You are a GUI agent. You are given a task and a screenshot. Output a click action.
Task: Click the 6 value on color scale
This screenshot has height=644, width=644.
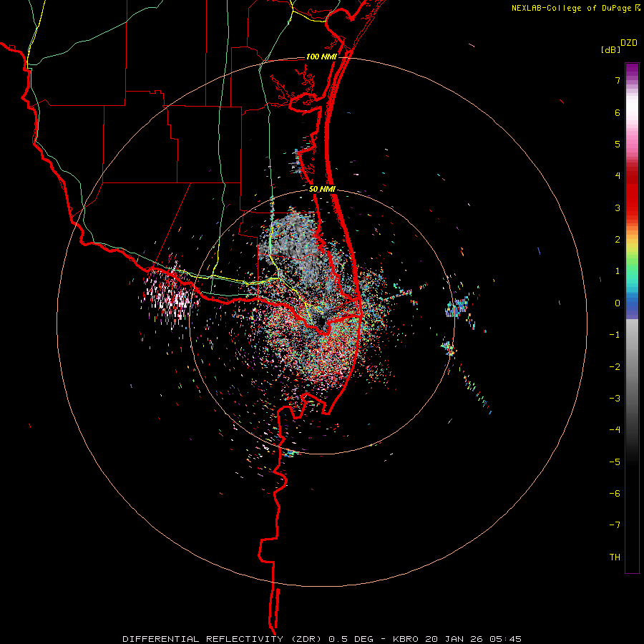coord(618,112)
